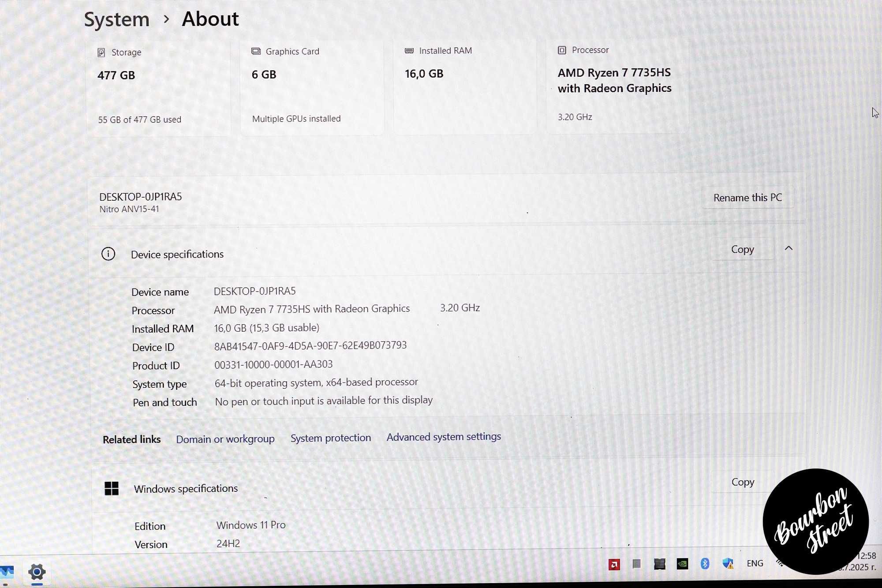Click the '3.20 GHz' value in specifications list

(x=460, y=308)
